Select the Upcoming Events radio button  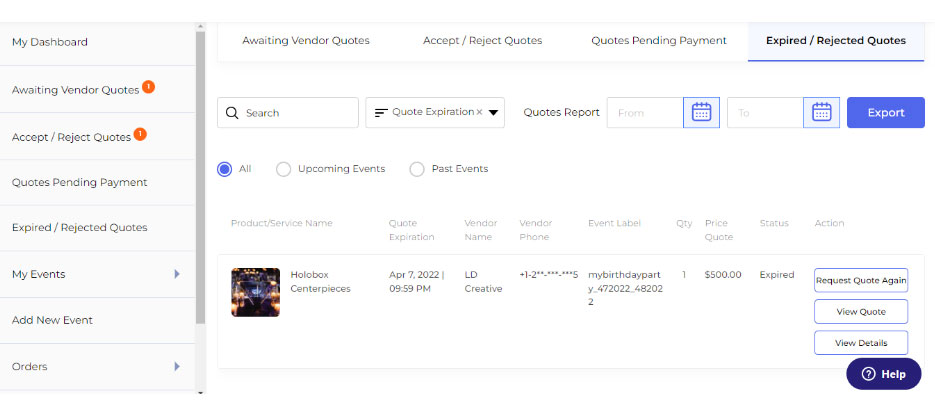[283, 169]
